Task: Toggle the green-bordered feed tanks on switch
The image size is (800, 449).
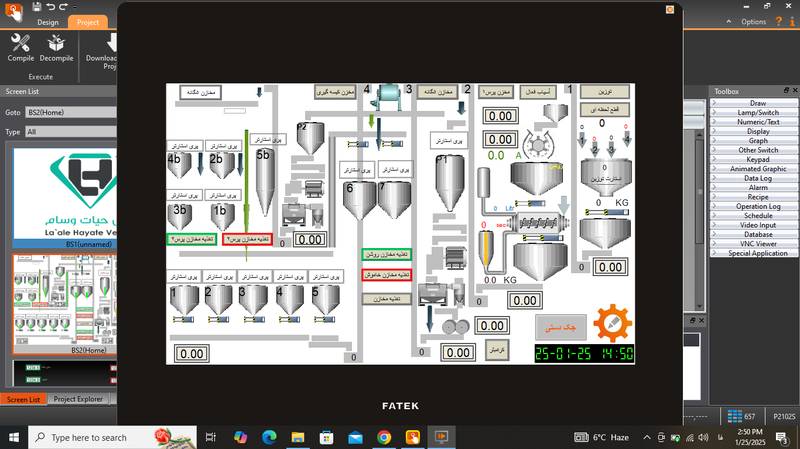Action: [386, 254]
